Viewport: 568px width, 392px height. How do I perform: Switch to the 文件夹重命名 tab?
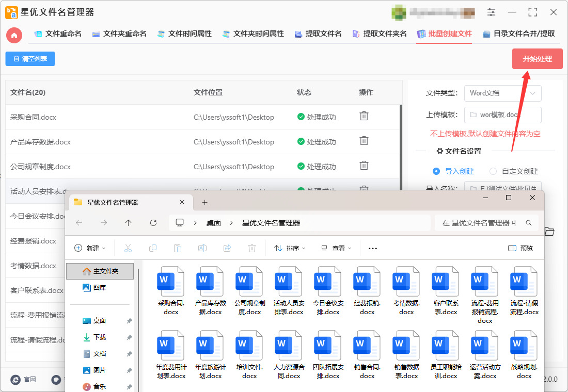click(x=119, y=34)
